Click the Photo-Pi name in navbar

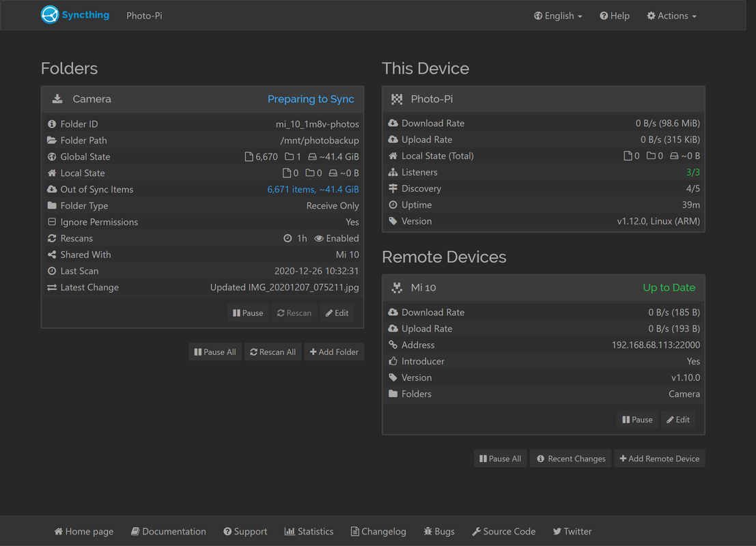144,16
